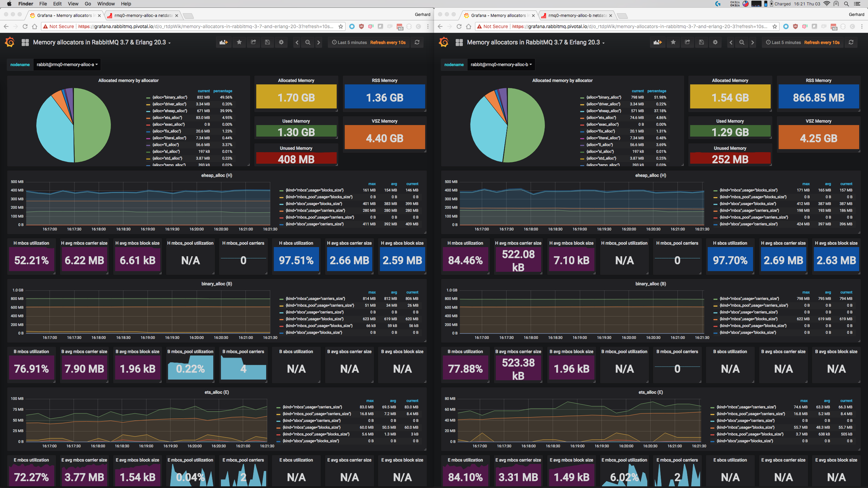Open Wi-Fi status menu
868x488 pixels.
[x=827, y=4]
